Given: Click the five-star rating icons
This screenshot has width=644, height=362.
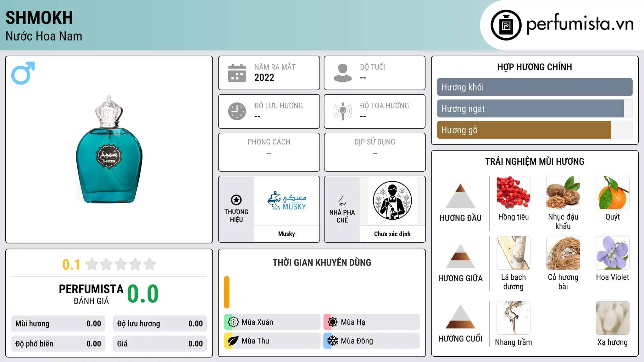Looking at the screenshot, I should (x=121, y=264).
